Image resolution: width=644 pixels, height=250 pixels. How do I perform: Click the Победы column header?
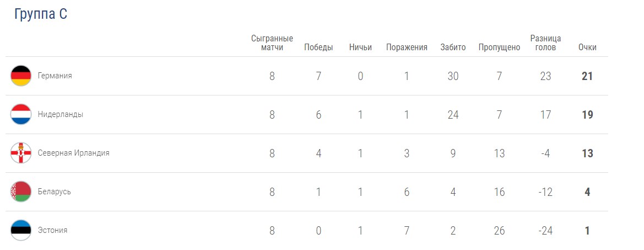[318, 47]
